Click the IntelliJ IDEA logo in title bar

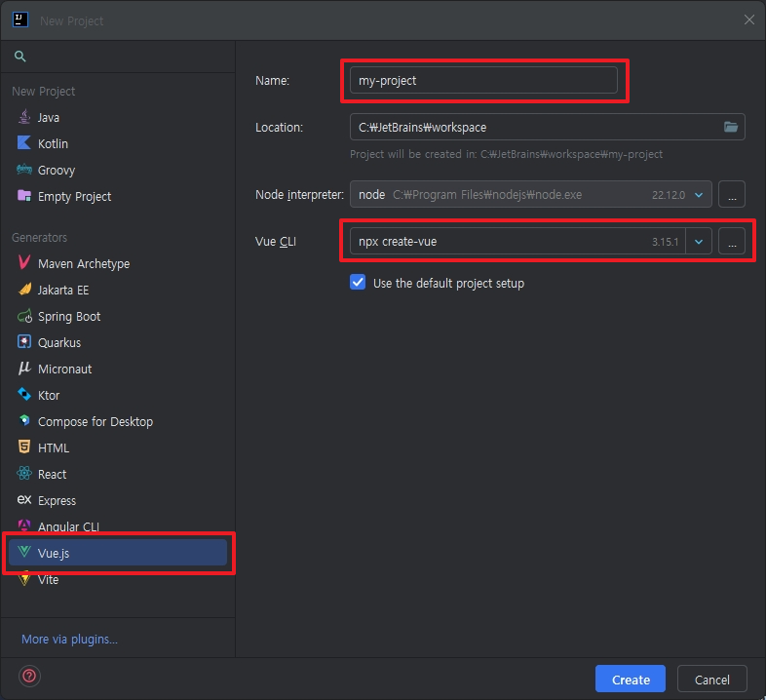[x=20, y=20]
